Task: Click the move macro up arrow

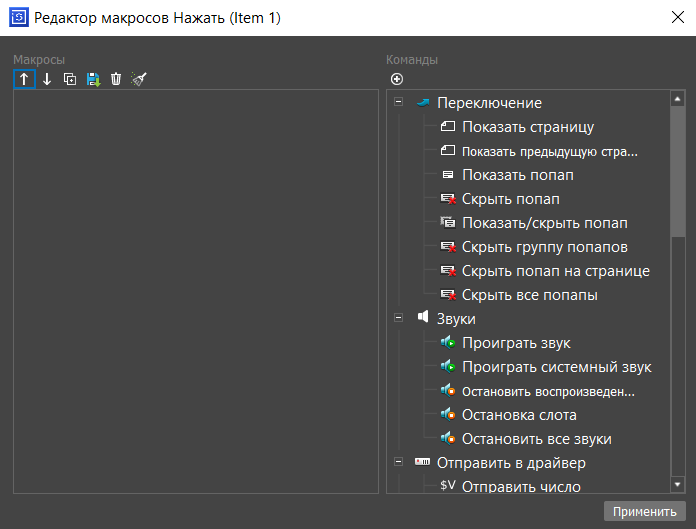Action: click(24, 79)
